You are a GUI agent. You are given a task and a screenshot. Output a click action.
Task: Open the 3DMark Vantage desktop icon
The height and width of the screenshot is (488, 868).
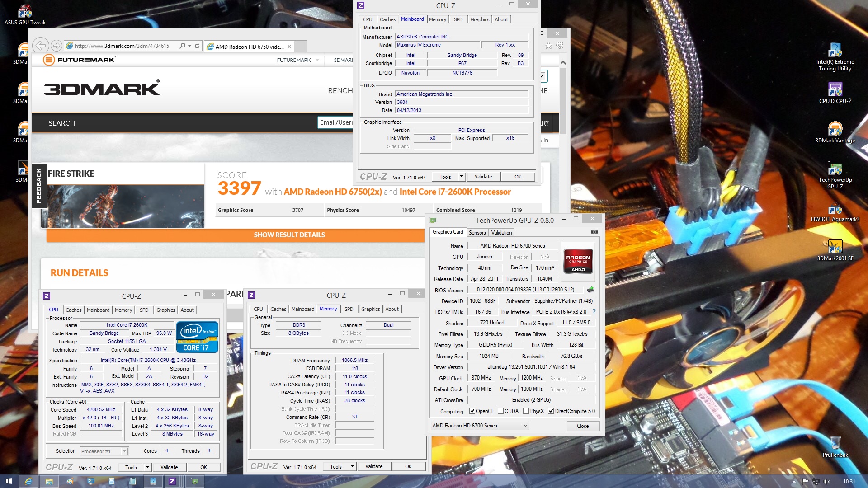point(835,132)
